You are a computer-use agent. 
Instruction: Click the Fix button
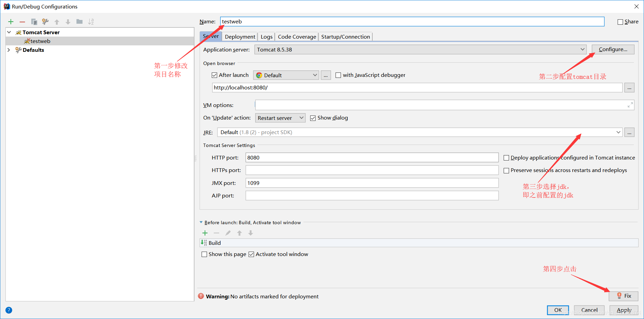coord(624,296)
